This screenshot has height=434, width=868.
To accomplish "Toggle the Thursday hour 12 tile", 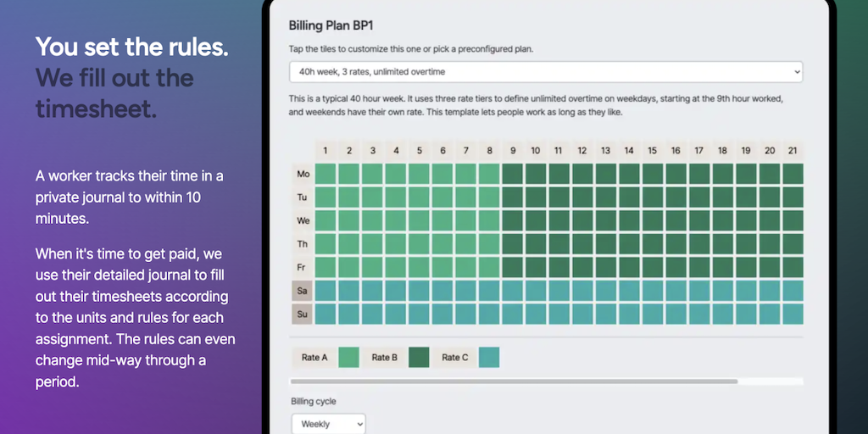I will click(x=582, y=244).
